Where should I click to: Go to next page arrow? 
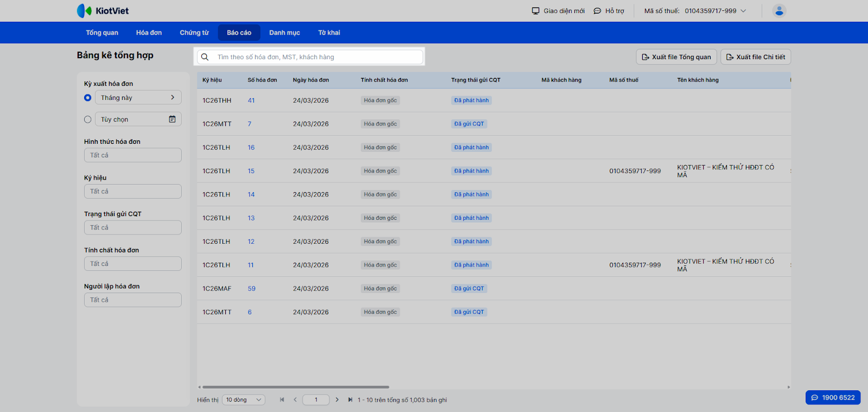point(337,400)
